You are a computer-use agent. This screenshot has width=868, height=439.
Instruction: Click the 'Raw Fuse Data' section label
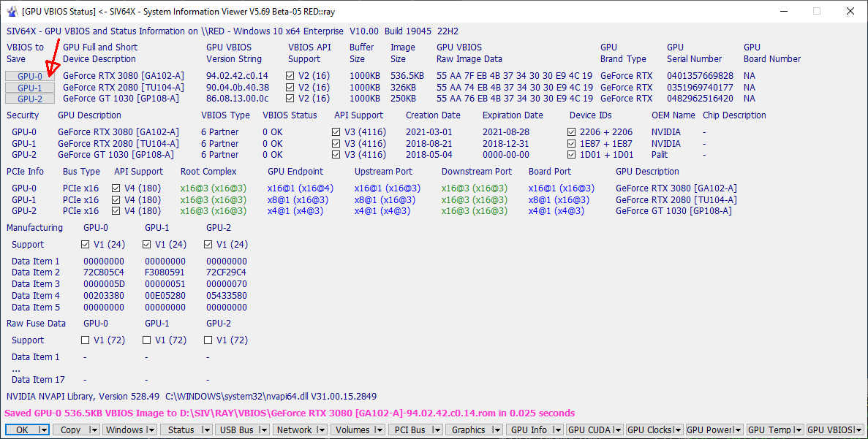point(36,324)
